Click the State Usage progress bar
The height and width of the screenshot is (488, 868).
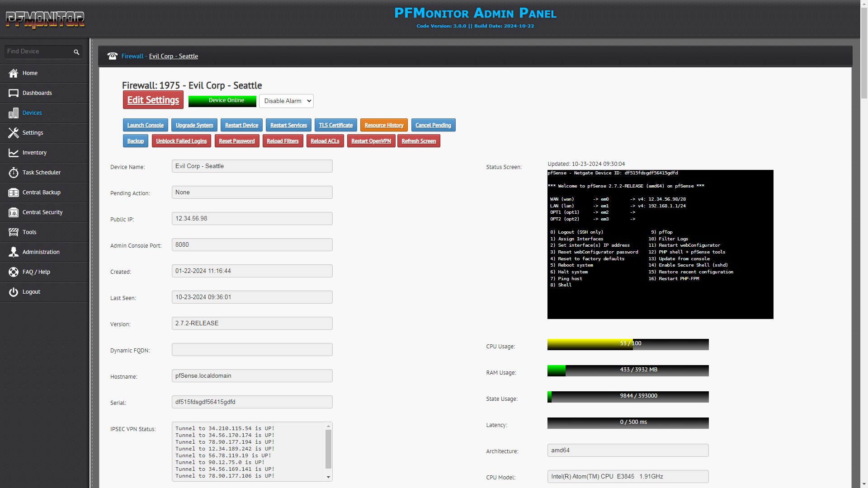tap(628, 397)
